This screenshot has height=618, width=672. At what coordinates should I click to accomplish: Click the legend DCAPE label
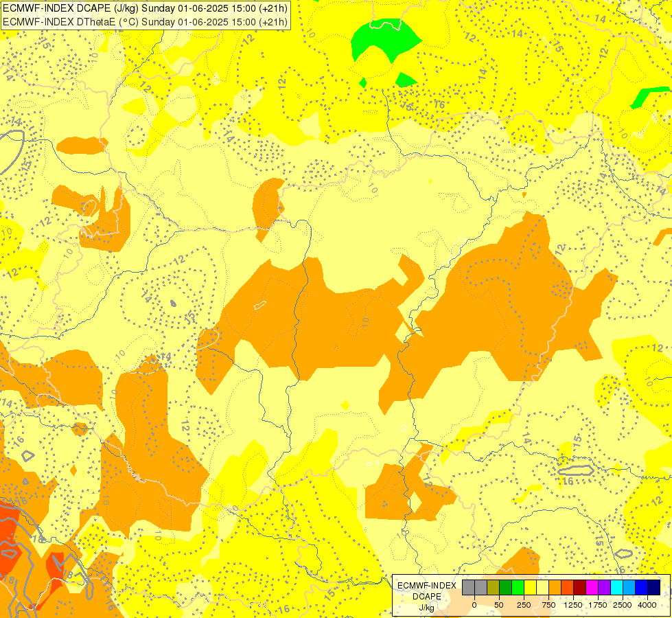click(427, 597)
